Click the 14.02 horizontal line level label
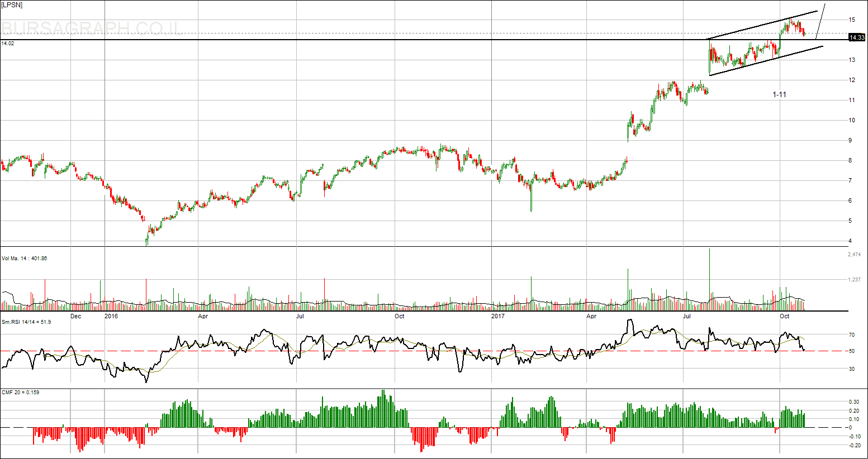The image size is (868, 459). [x=8, y=43]
